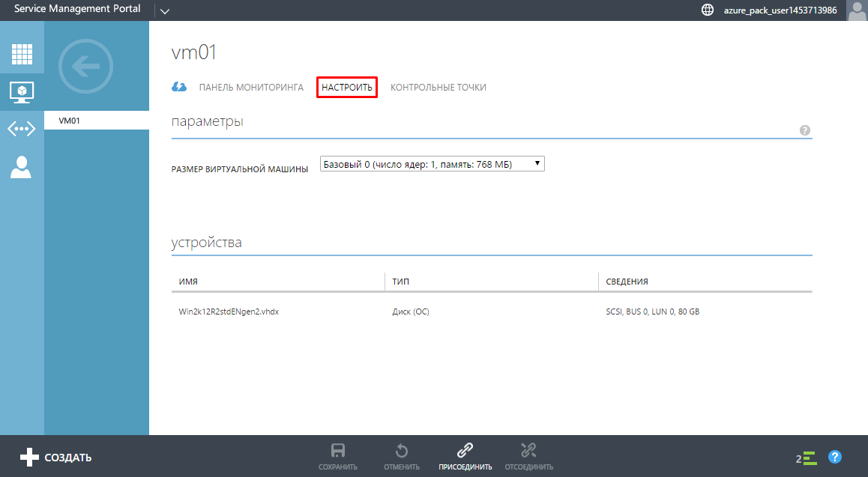
Task: Open the All Items grid icon
Action: coord(22,55)
